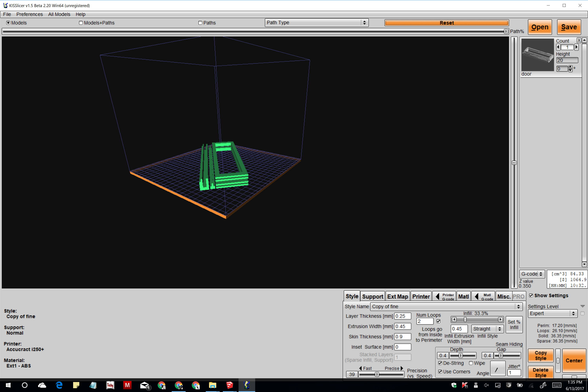Click the Path% slider handle

(506, 31)
